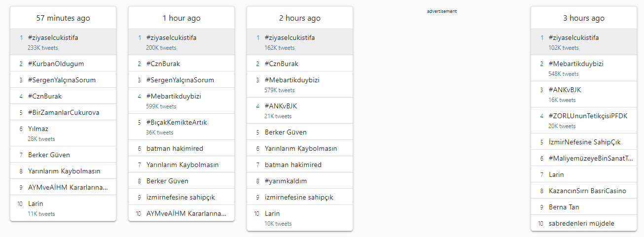Select Berker Güven in the 2 hours ago list
Screen dimensions: 644x237
[x=286, y=132]
